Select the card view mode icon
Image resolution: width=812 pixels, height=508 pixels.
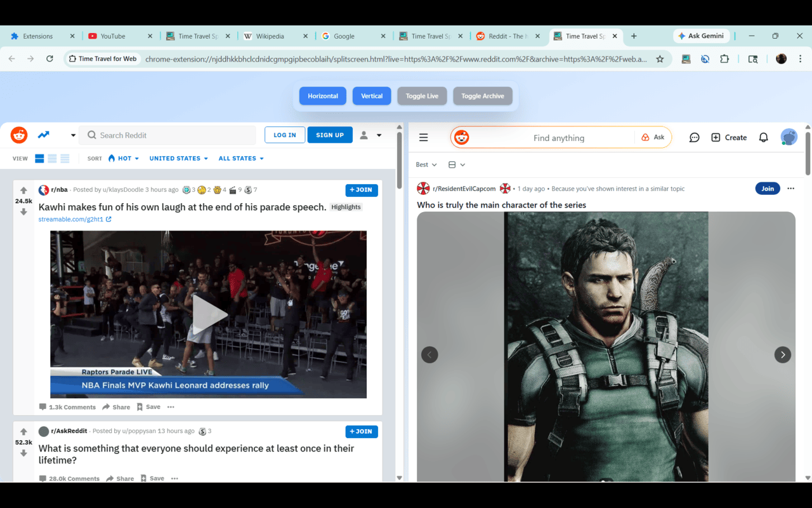(39, 159)
